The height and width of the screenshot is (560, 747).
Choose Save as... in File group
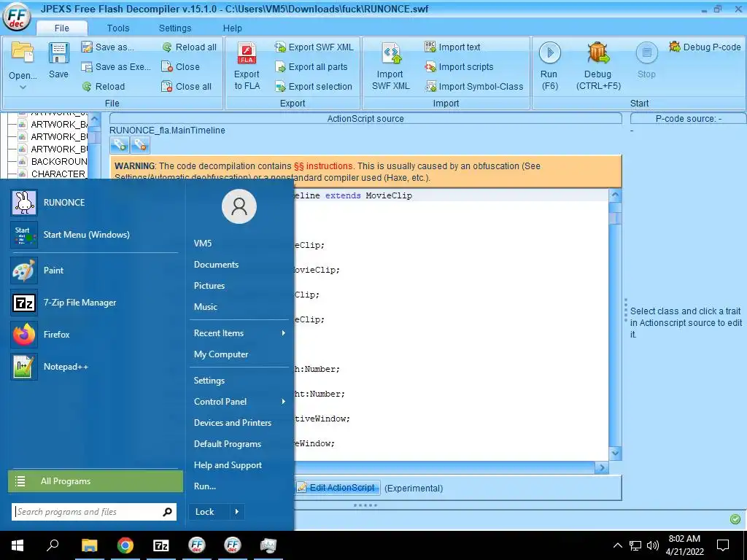coord(107,47)
